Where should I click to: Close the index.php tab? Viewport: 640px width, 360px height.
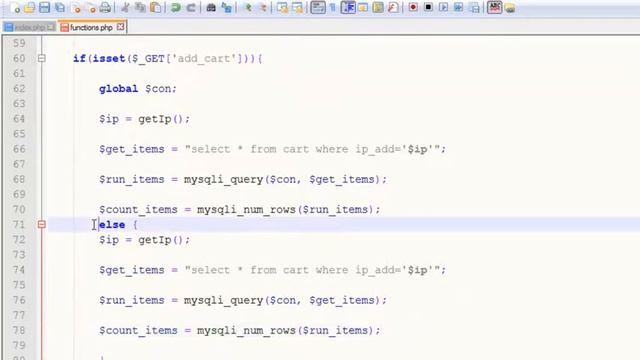[51, 27]
